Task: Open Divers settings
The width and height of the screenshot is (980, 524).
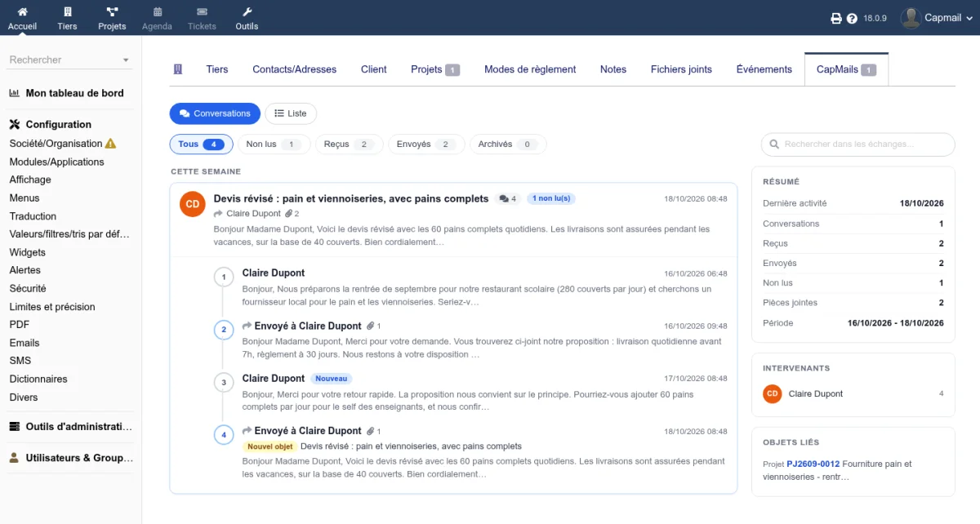Action: click(24, 397)
